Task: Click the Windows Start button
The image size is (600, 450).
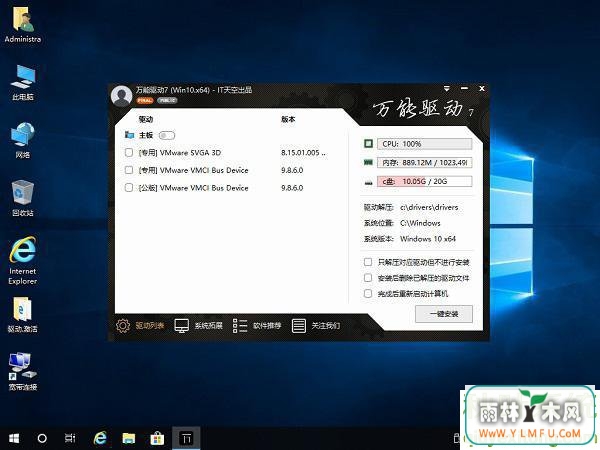Action: [14, 439]
